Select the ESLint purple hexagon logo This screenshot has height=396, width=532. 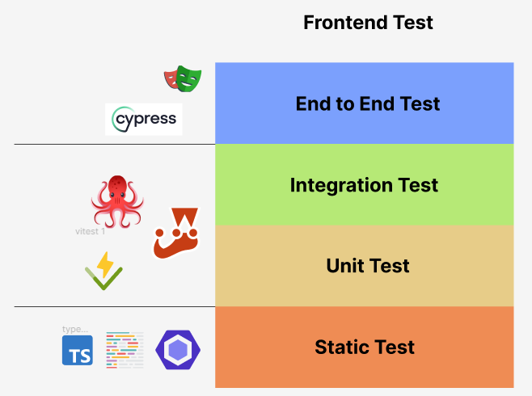click(x=178, y=350)
